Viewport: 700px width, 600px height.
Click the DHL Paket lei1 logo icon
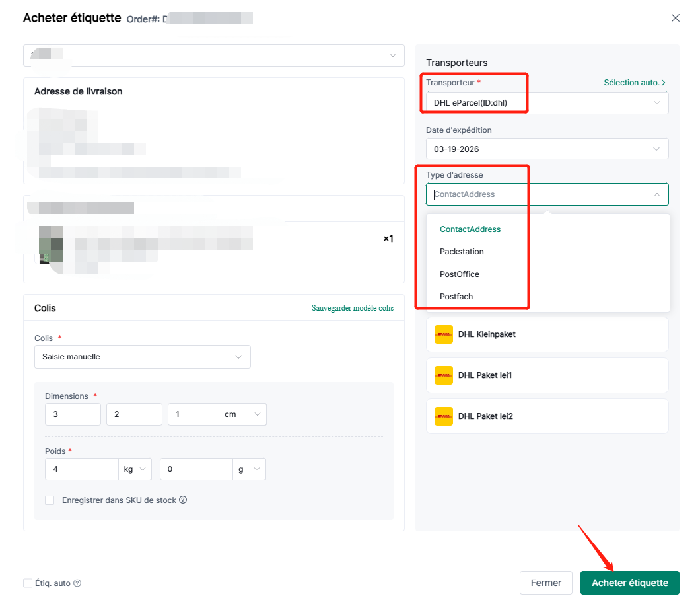coord(443,375)
